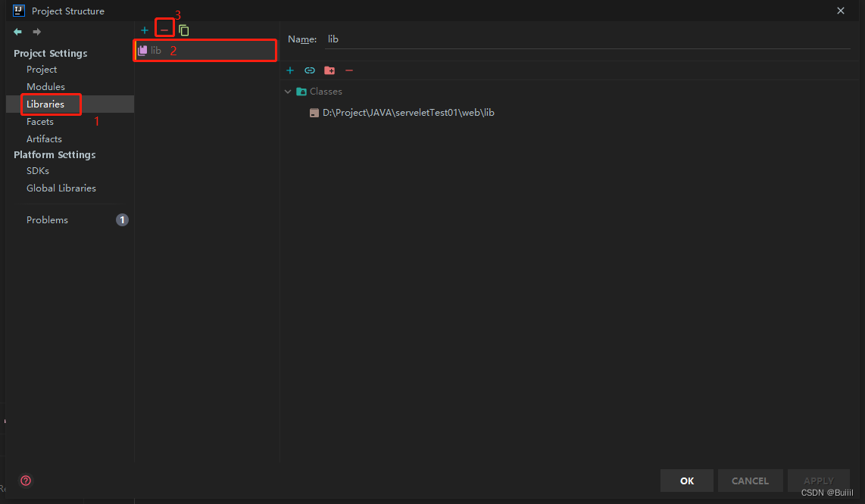Add a new library with the plus icon
This screenshot has height=504, width=865.
144,30
